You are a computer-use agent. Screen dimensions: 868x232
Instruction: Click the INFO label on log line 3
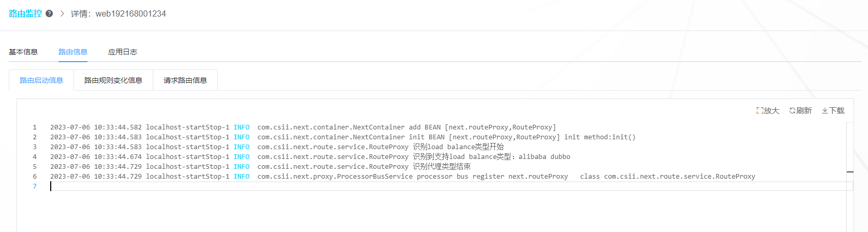click(x=242, y=147)
